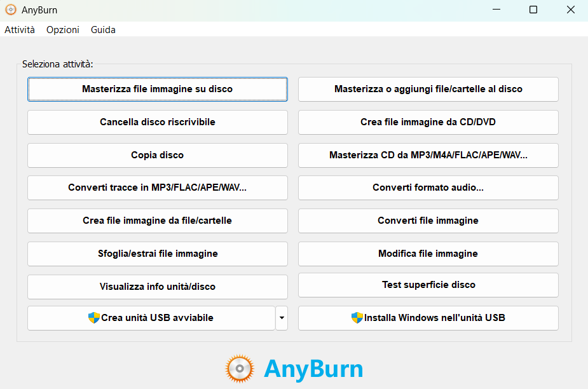The width and height of the screenshot is (588, 389).
Task: Select Sfoglia/estrai file immagine
Action: 158,254
